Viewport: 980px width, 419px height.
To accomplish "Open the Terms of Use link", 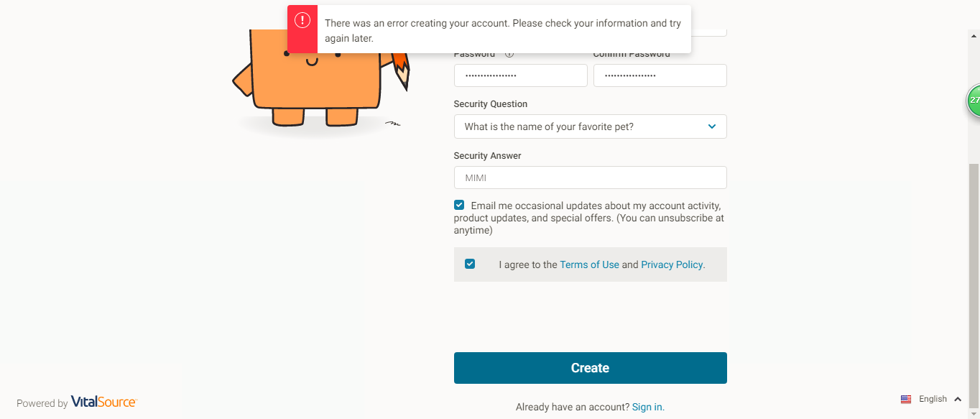I will tap(589, 264).
